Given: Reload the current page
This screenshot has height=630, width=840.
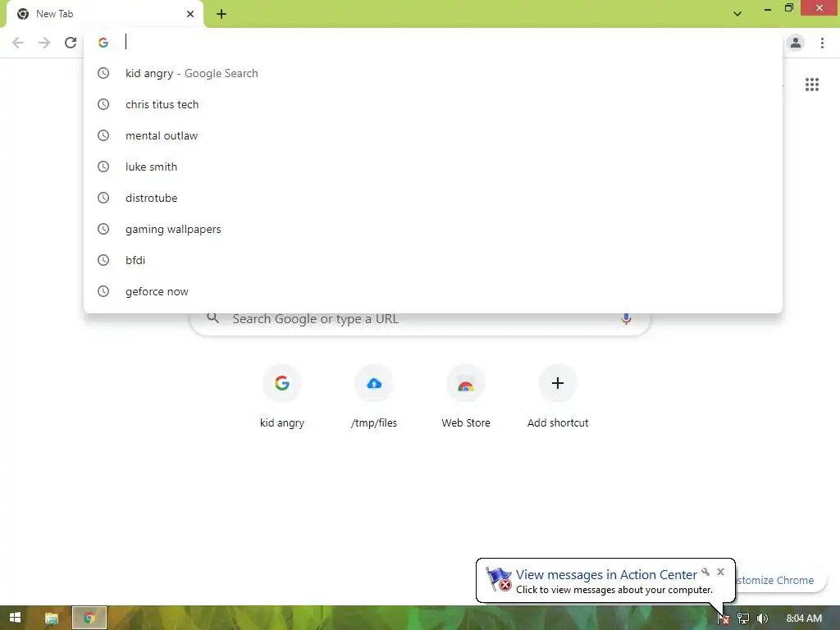Looking at the screenshot, I should pos(71,43).
